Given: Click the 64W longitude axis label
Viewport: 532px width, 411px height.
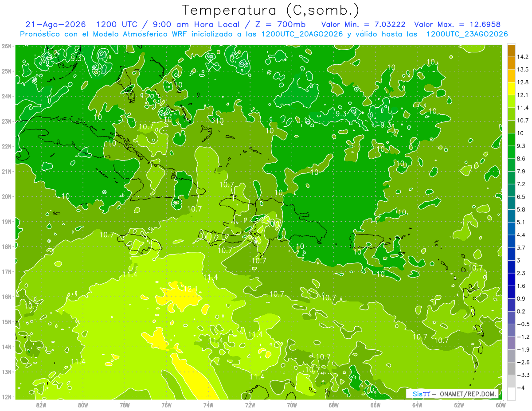Looking at the screenshot, I should coord(417,405).
